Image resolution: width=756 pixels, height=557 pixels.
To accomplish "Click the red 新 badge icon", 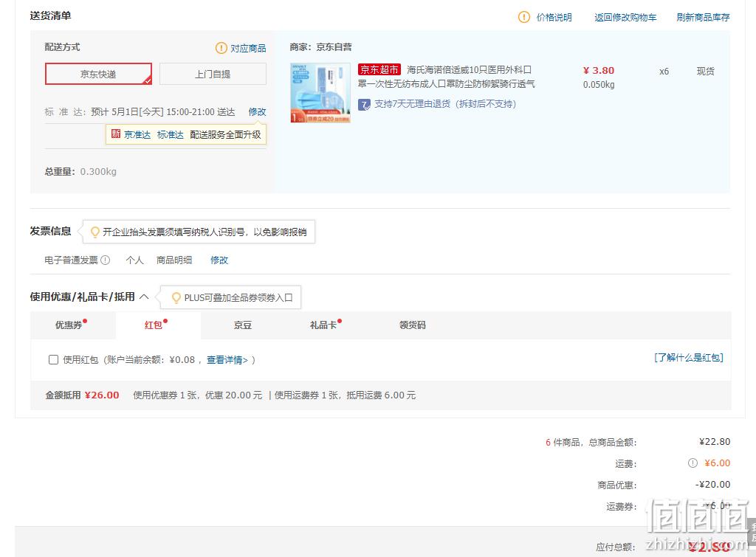I will coord(116,134).
